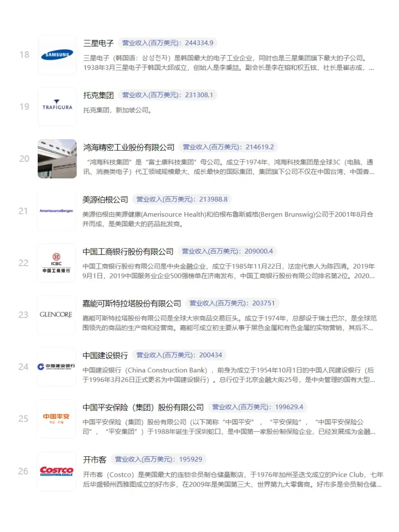Click revenue tag showing 244334.9
Screen dimensions: 399x532
point(168,43)
